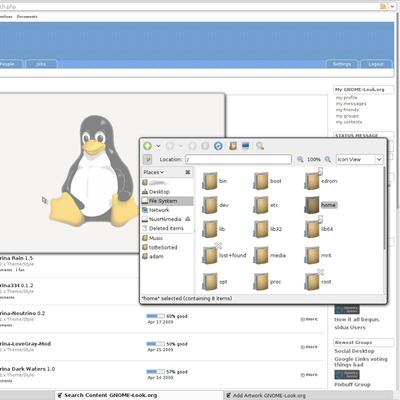Reload the current folder with blue icon
This screenshot has height=400, width=400.
click(x=218, y=146)
